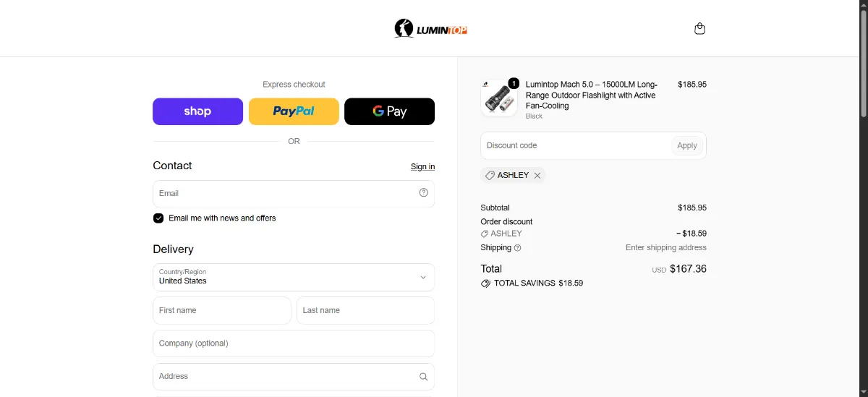Remove the ASHLEY discount code tag

pos(537,176)
